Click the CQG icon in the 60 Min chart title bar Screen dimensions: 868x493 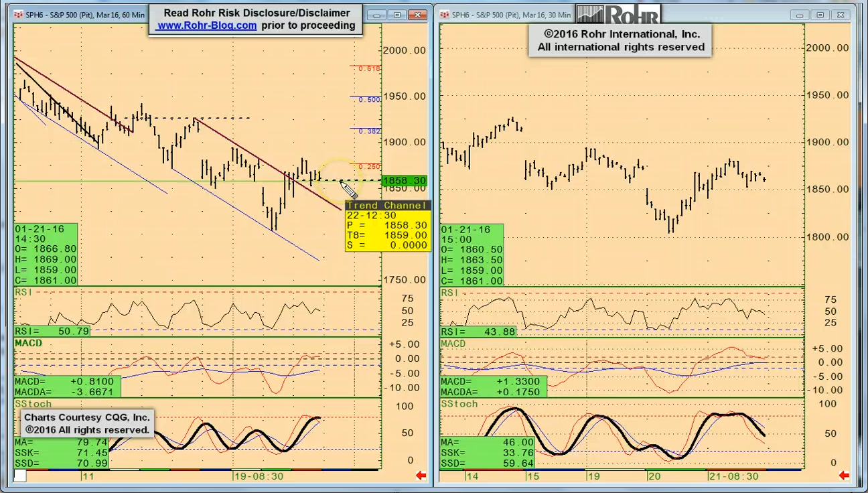(19, 15)
